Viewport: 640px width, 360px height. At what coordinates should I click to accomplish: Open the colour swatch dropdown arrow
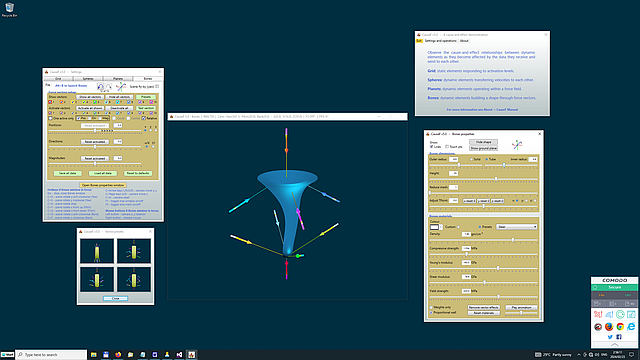(x=441, y=227)
